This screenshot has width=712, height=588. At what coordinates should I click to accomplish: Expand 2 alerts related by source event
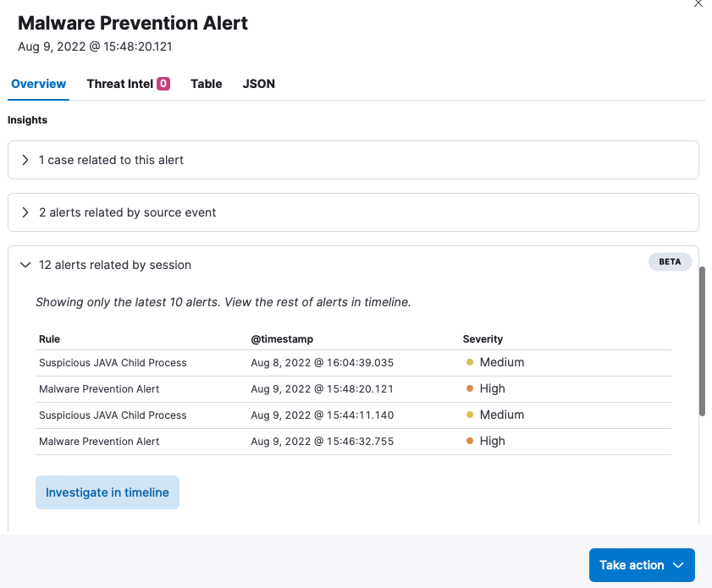[353, 212]
